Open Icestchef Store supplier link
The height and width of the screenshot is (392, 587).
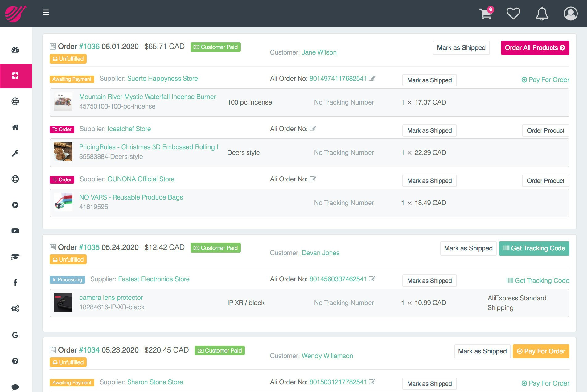tap(129, 129)
